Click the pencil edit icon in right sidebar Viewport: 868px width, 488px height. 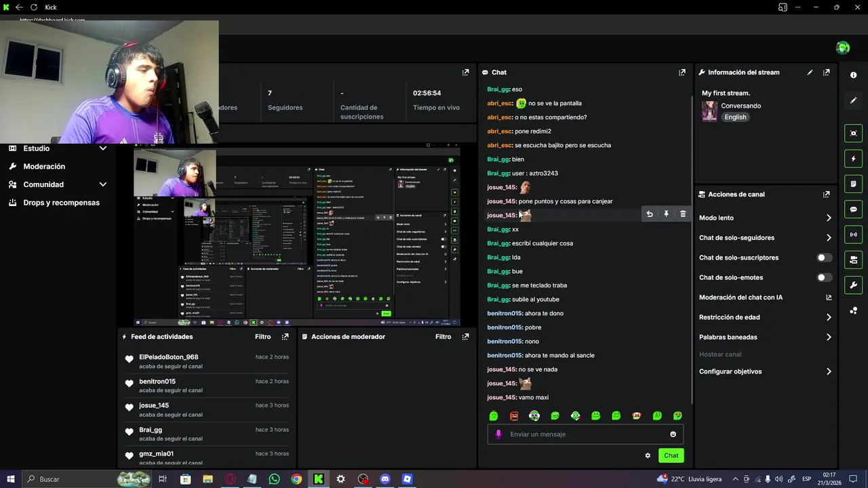tap(854, 100)
